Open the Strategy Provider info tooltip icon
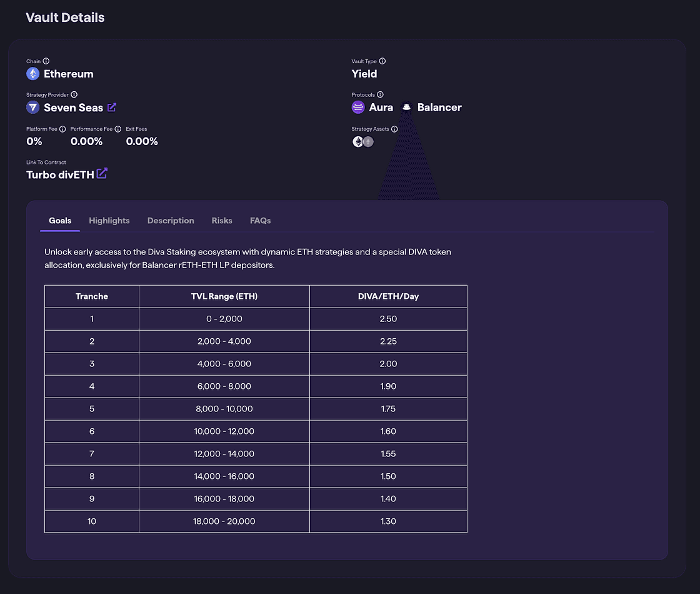The width and height of the screenshot is (700, 594). (x=74, y=94)
